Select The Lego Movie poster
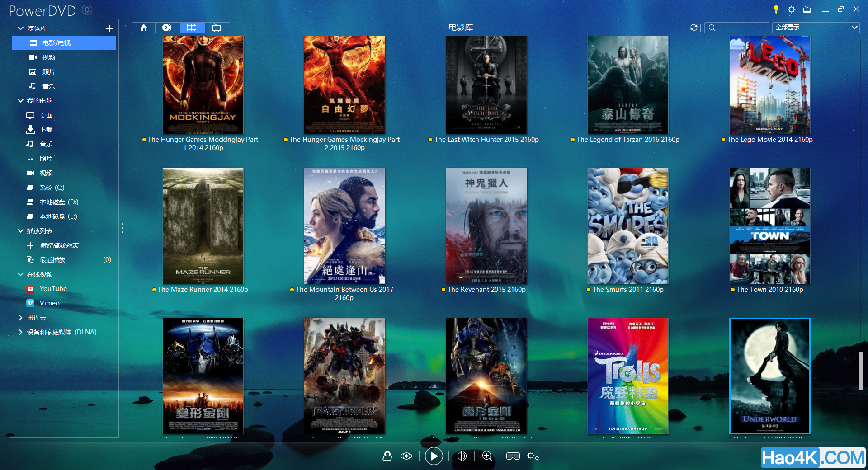 770,85
